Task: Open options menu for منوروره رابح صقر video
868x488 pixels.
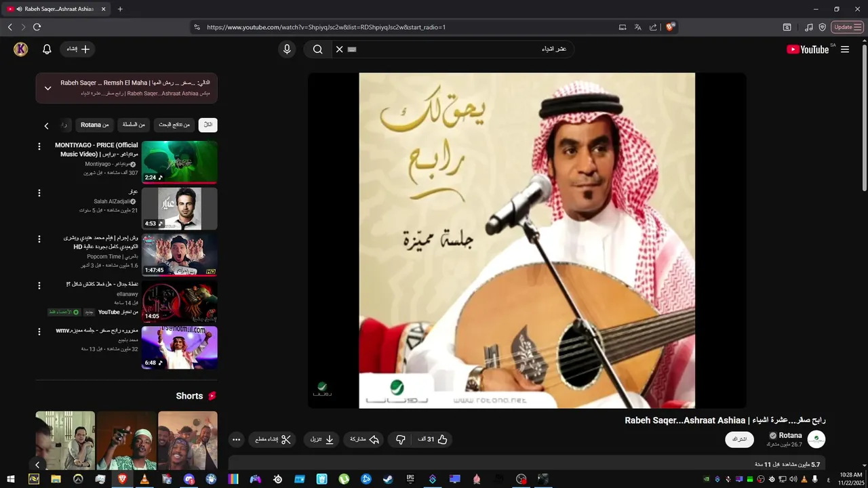Action: coord(39,331)
